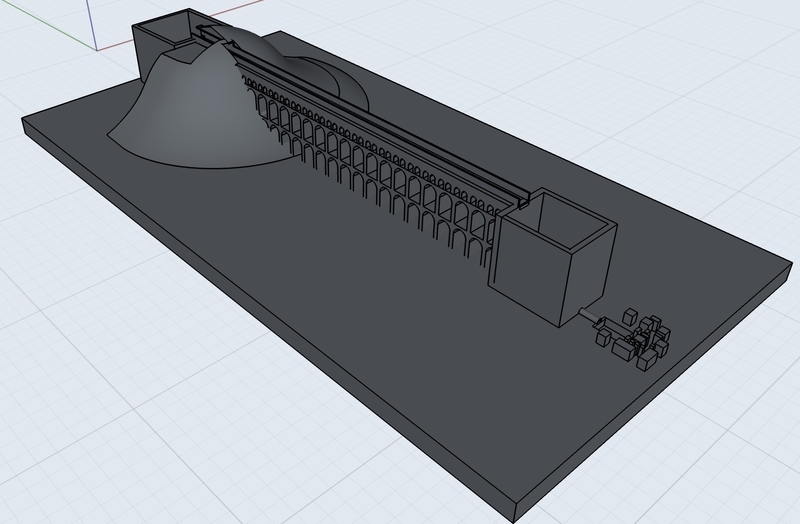Select the isolated cube house nearest the pipe
Image resolution: width=800 pixels, height=524 pixels.
coord(603,339)
